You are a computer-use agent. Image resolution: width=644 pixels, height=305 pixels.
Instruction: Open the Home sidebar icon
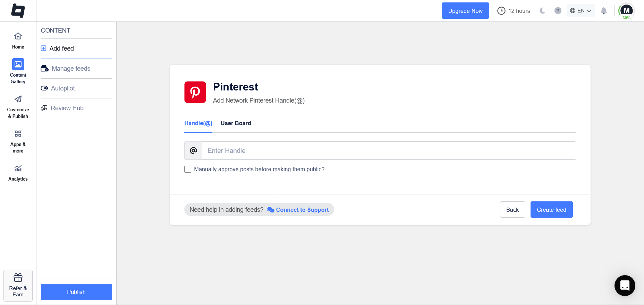pos(18,36)
